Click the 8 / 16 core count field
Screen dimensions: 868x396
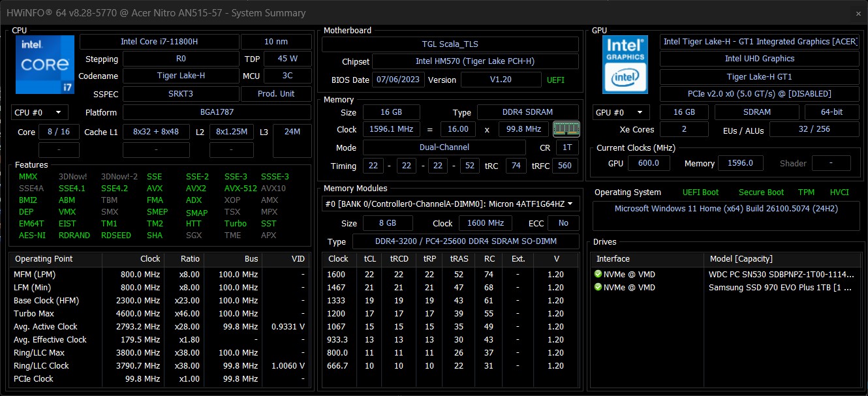59,132
